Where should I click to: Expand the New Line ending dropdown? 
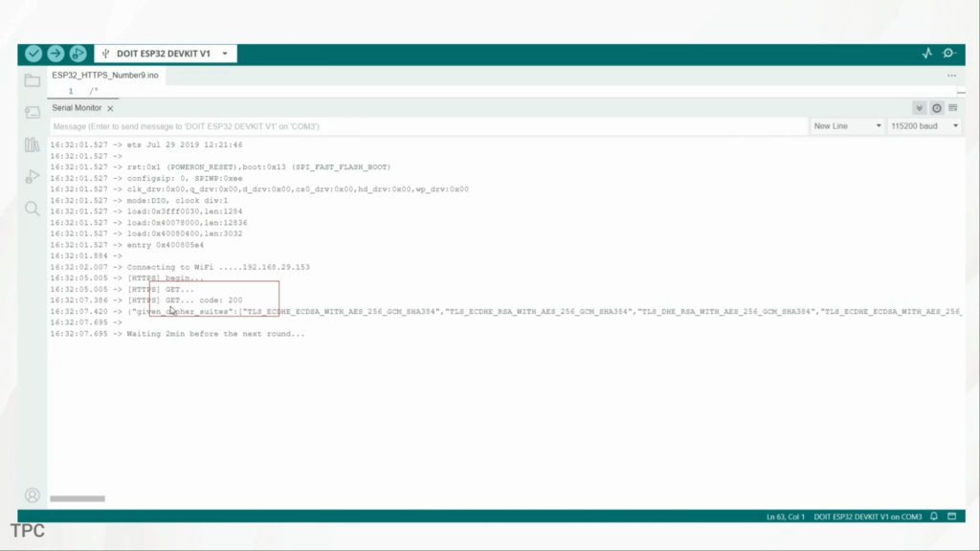[x=846, y=126]
